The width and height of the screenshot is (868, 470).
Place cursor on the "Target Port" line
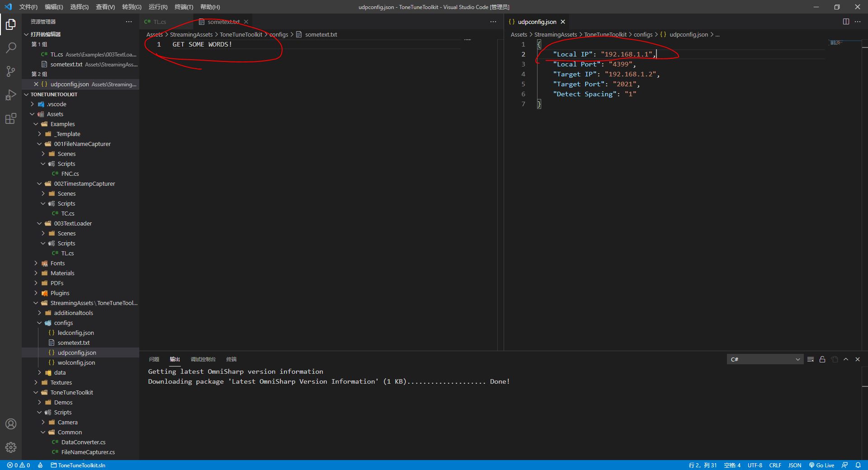(x=596, y=84)
